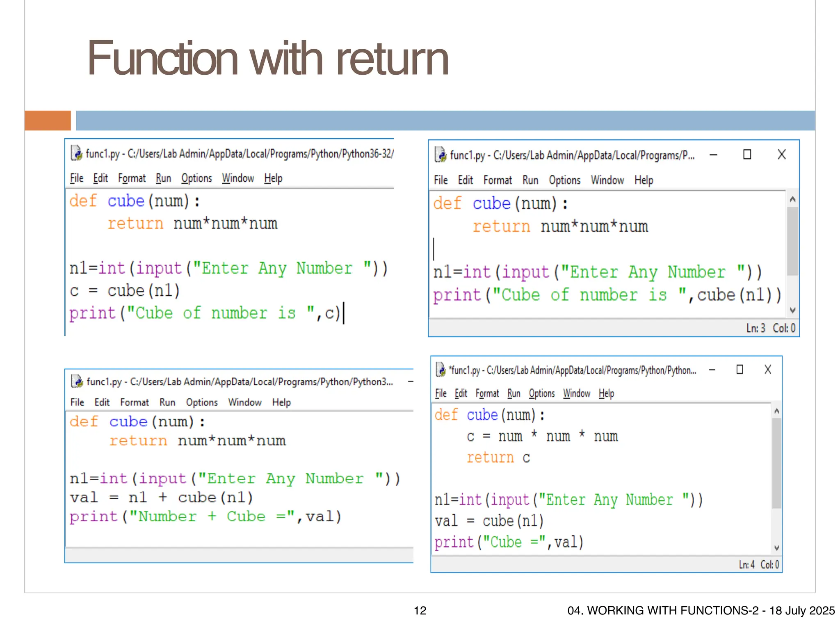Maximize the bottom-right *func1.py window
Image resolution: width=840 pixels, height=630 pixels.
tap(740, 370)
